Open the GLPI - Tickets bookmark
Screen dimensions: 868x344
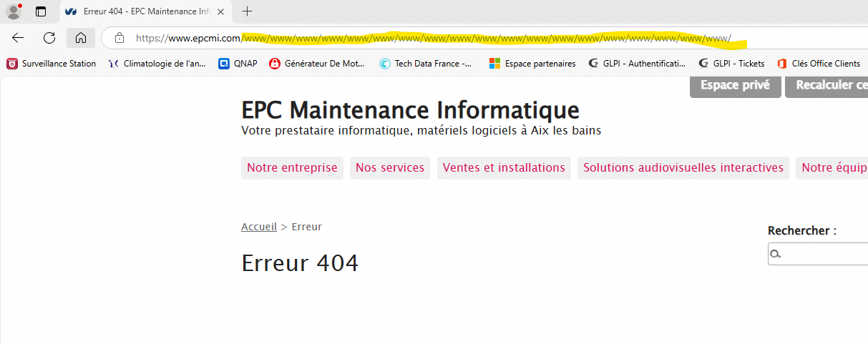pyautogui.click(x=731, y=64)
